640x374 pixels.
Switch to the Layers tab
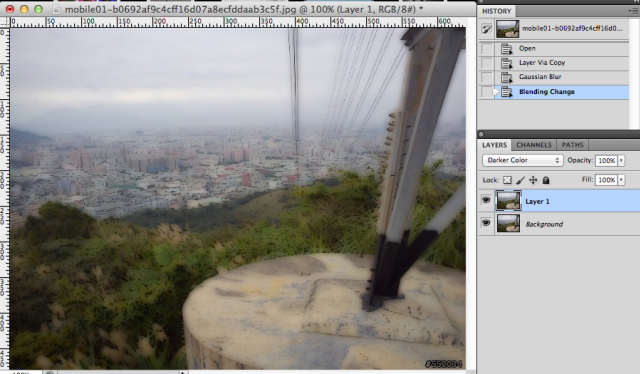click(x=494, y=145)
